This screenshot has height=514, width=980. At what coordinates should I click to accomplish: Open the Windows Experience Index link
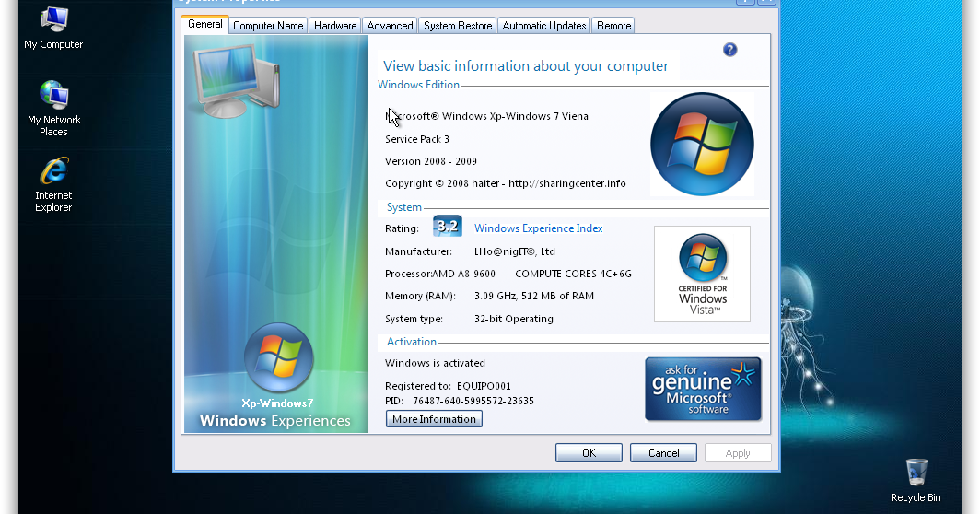point(538,228)
